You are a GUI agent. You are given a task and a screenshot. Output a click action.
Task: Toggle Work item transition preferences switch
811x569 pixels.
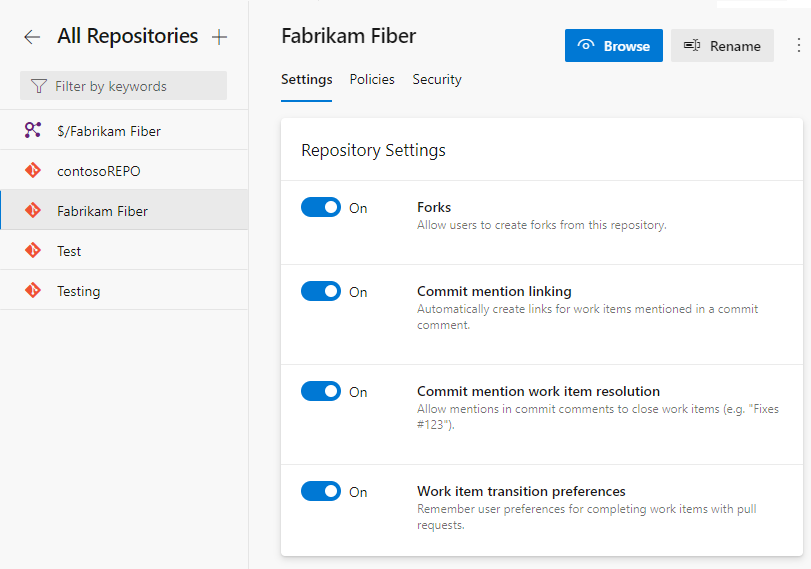pyautogui.click(x=321, y=491)
